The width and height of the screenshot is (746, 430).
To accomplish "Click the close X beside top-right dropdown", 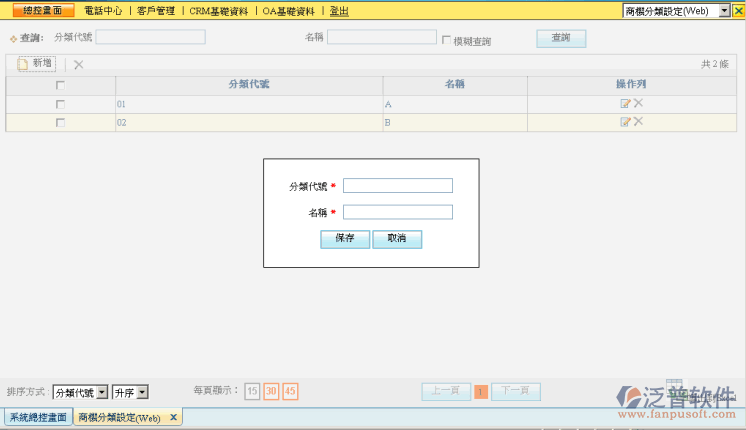I will (739, 10).
